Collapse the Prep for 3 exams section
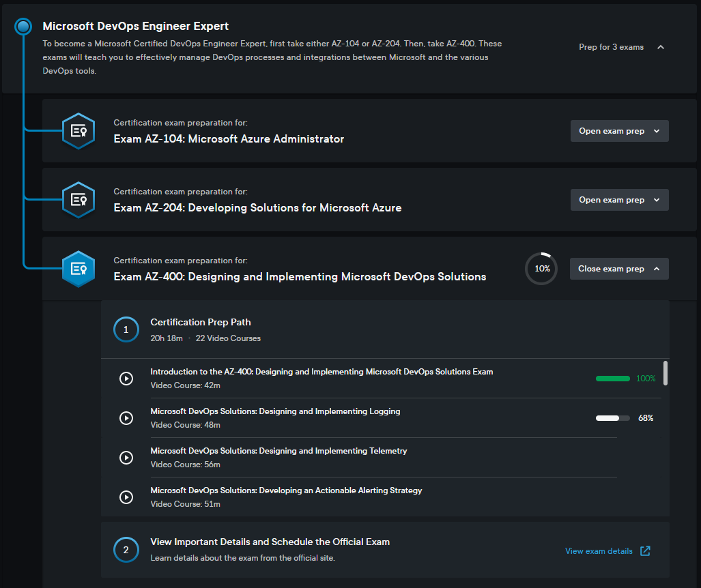701x588 pixels. (x=660, y=47)
